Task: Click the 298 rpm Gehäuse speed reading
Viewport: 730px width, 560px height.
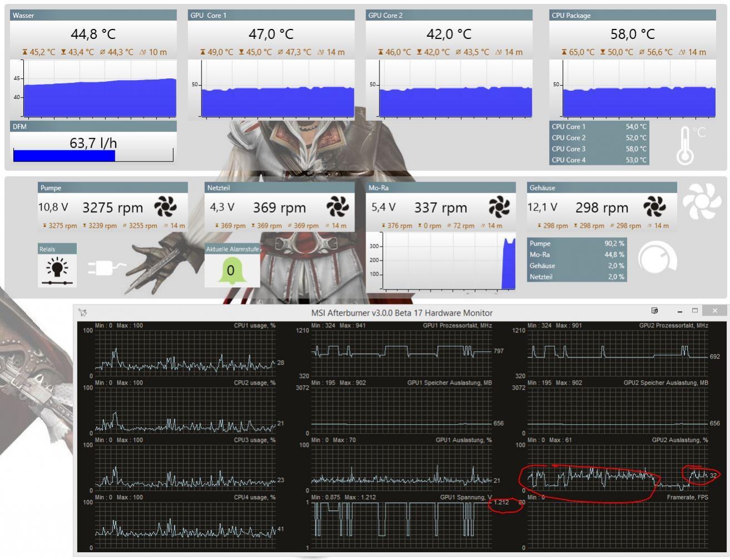Action: tap(602, 208)
